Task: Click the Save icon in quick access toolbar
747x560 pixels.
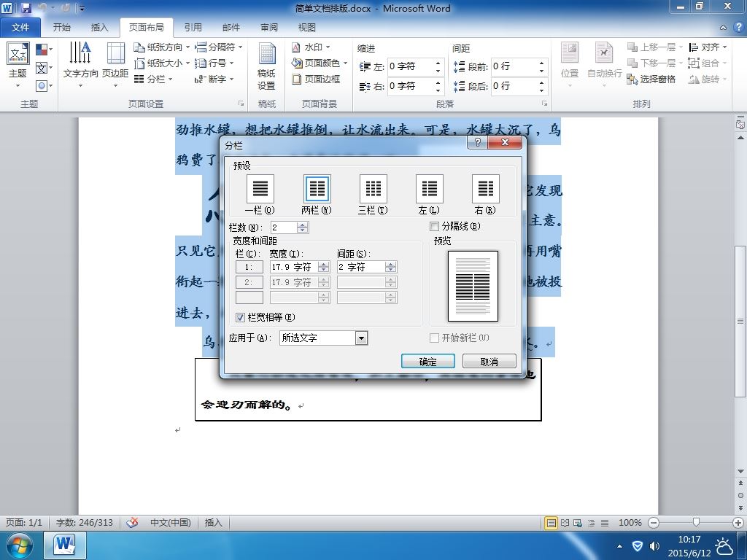Action: (x=26, y=7)
